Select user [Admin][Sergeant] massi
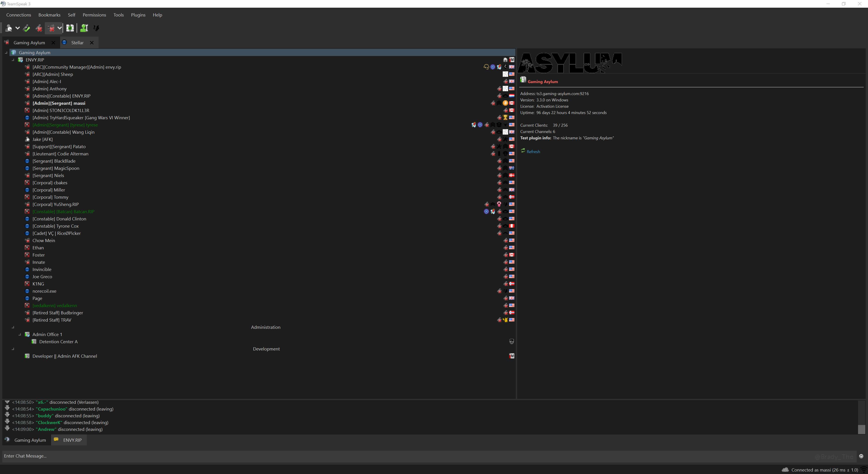 pyautogui.click(x=59, y=103)
